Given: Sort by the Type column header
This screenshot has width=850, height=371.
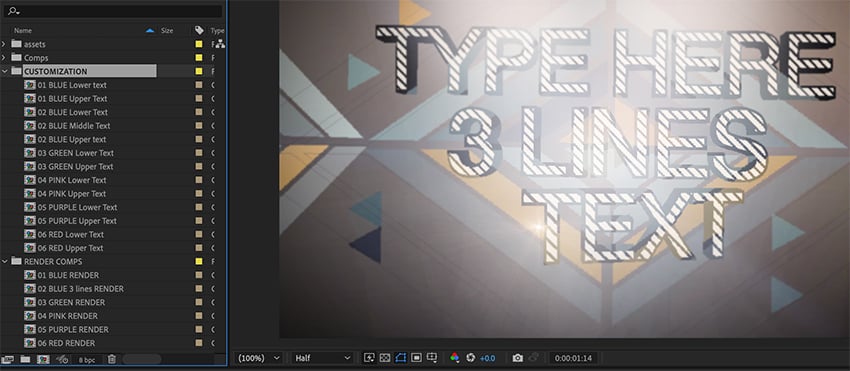Looking at the screenshot, I should (x=217, y=30).
